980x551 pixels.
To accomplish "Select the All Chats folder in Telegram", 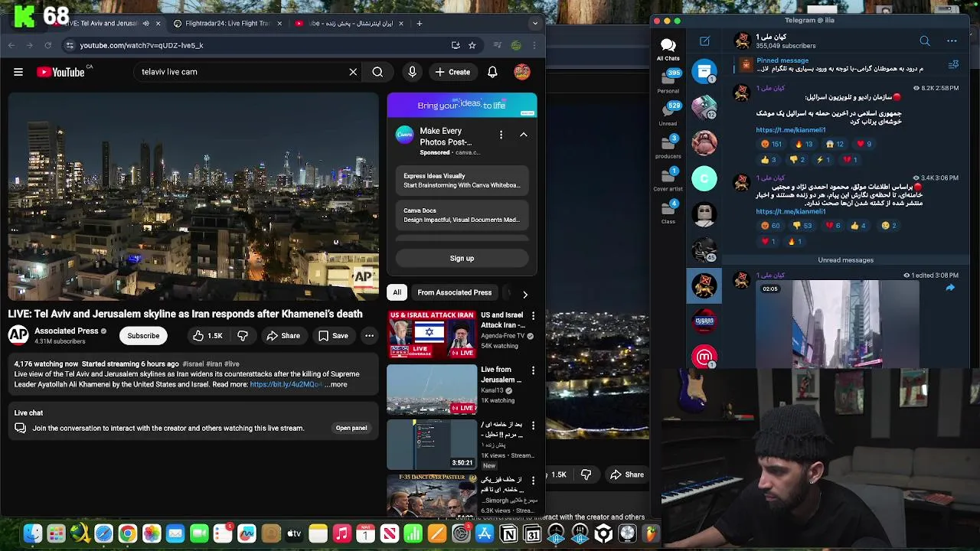I will [668, 50].
